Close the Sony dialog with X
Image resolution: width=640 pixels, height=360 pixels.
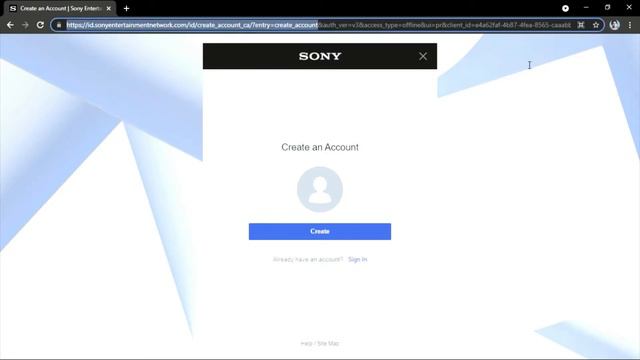pos(423,56)
